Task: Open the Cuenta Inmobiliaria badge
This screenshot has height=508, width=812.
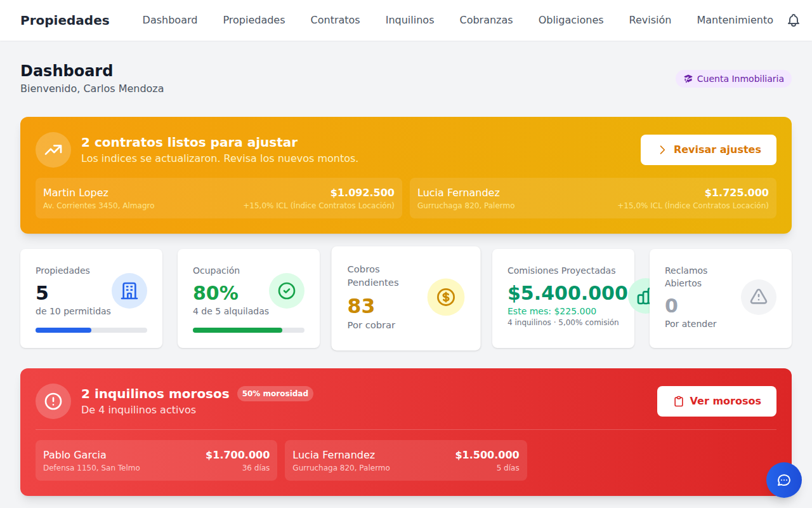Action: 733,78
